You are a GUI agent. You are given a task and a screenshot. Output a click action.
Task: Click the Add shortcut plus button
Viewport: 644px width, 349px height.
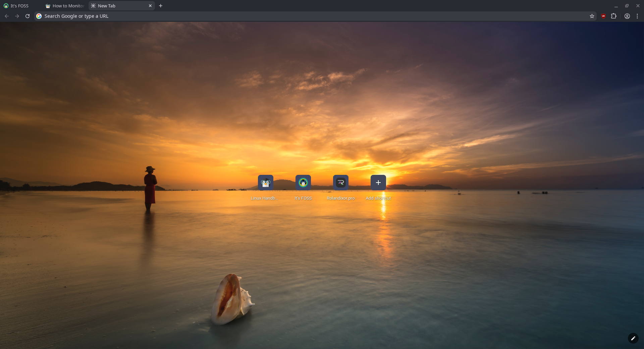pyautogui.click(x=378, y=183)
